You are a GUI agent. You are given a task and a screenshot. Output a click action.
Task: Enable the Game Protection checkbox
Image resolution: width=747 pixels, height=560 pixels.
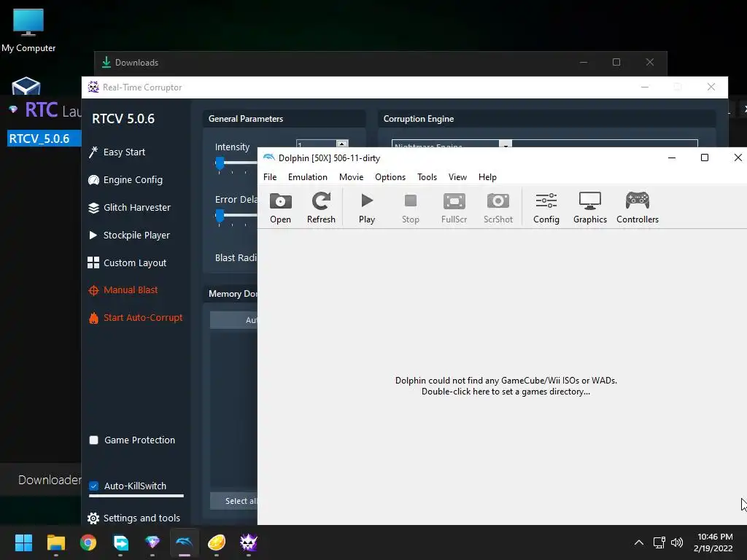coord(94,440)
